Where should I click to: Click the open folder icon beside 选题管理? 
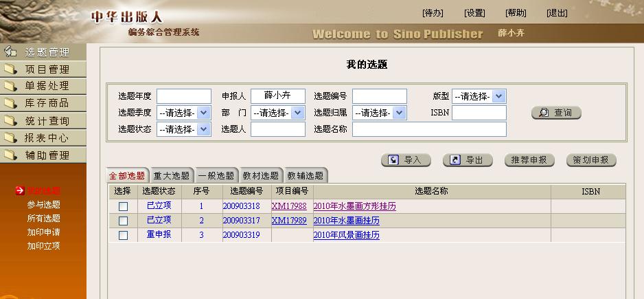(x=10, y=52)
